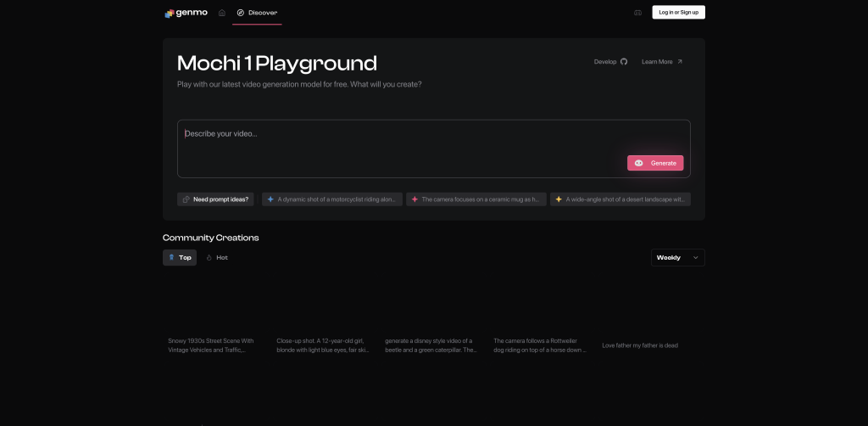Select the desert landscape prompt suggestion
This screenshot has width=868, height=426.
[620, 199]
